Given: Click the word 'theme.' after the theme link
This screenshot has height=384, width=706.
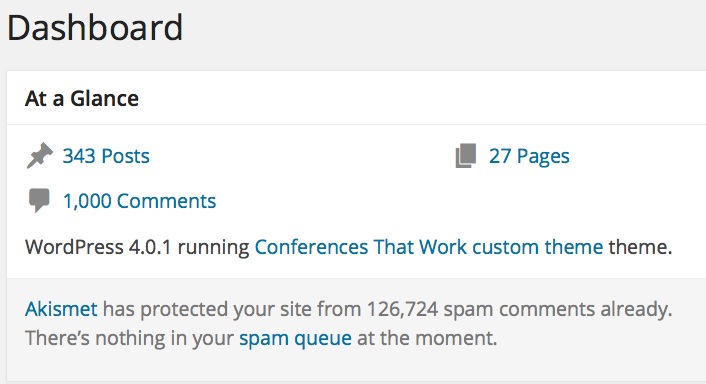Looking at the screenshot, I should 640,247.
